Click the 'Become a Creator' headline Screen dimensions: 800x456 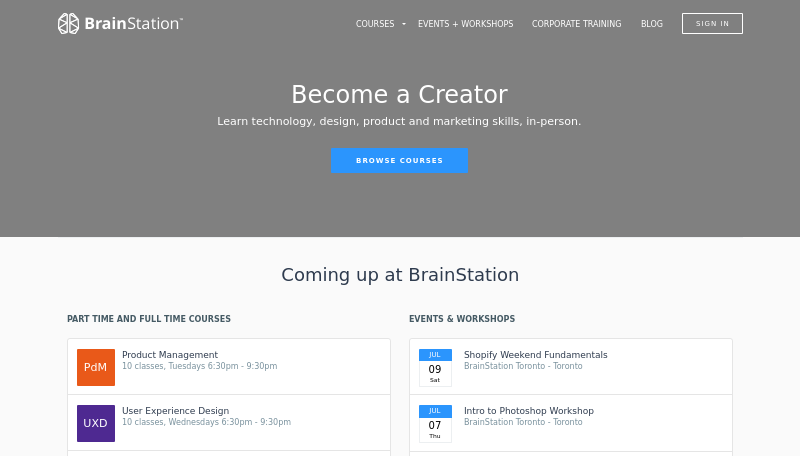(x=399, y=94)
